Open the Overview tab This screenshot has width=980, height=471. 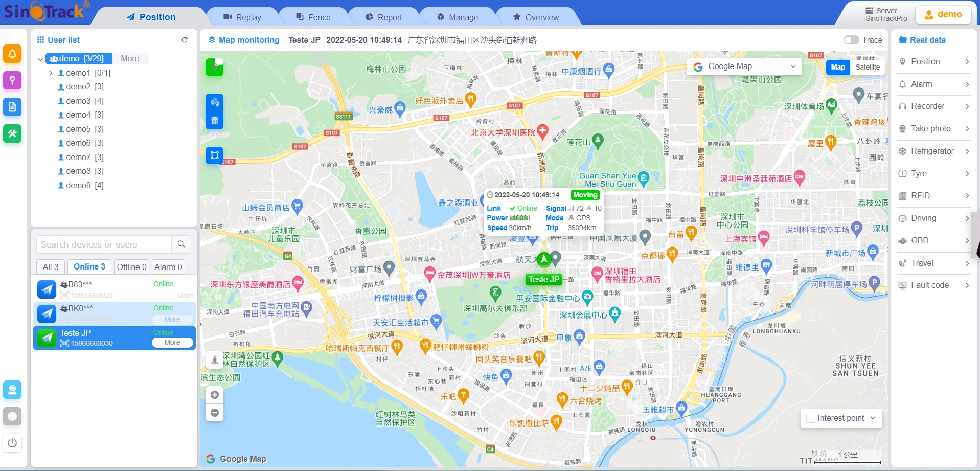[x=536, y=17]
